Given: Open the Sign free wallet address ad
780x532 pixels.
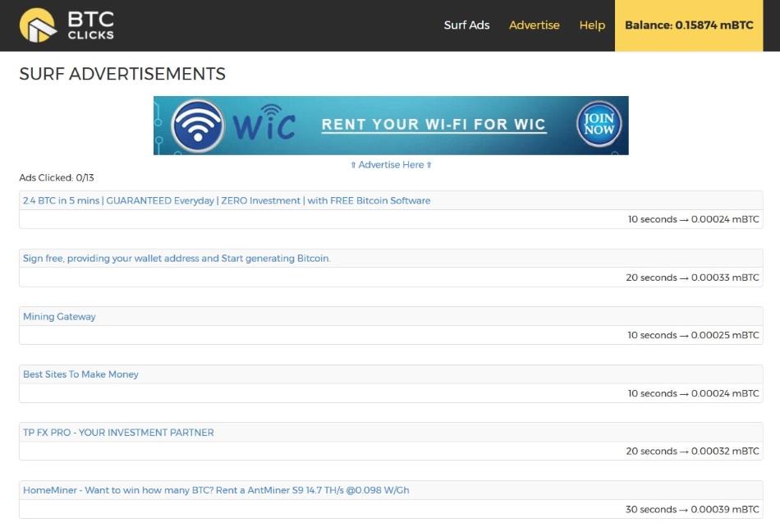Looking at the screenshot, I should 177,259.
